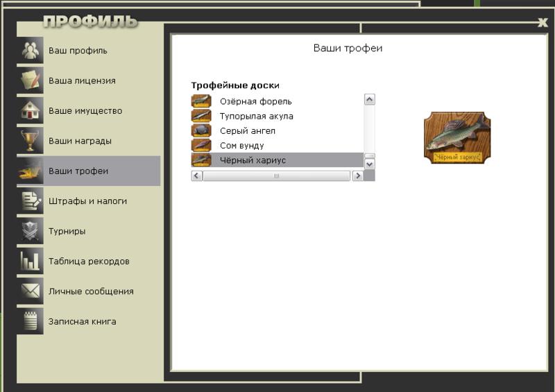Viewport: 555px width, 392px height.
Task: Click the notepad icon for Записная книга
Action: pos(30,321)
